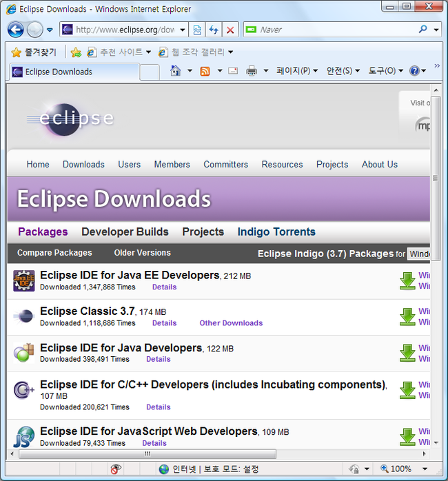The height and width of the screenshot is (481, 448).
Task: Open the 웹 조각 갤러리 favorites bar item
Action: tap(196, 52)
